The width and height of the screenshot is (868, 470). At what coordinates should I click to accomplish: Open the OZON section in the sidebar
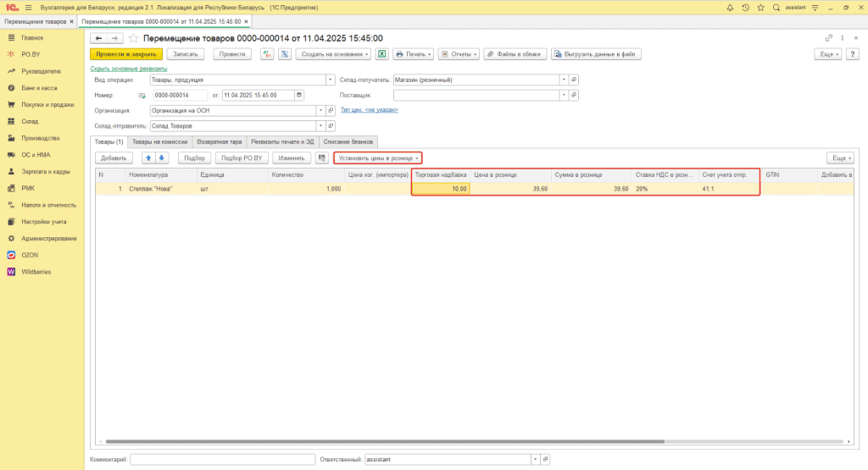tap(30, 255)
